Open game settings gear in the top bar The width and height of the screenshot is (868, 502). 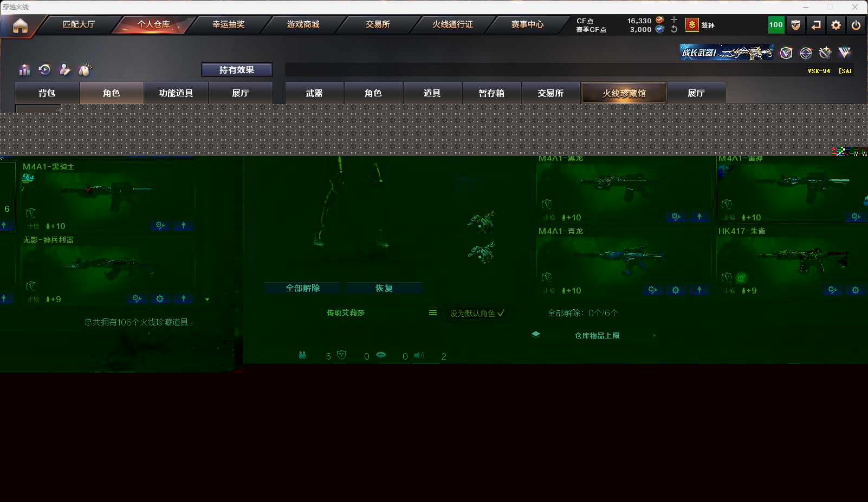pyautogui.click(x=836, y=25)
